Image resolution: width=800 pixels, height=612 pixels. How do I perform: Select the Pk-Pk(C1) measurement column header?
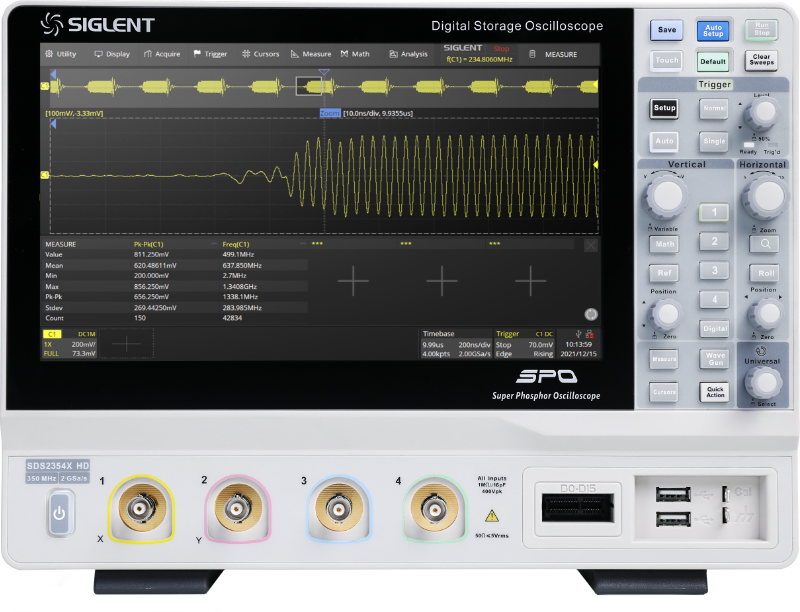tap(148, 244)
